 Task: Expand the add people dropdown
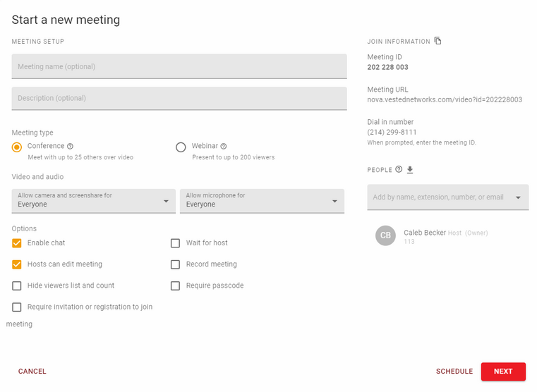click(x=519, y=197)
